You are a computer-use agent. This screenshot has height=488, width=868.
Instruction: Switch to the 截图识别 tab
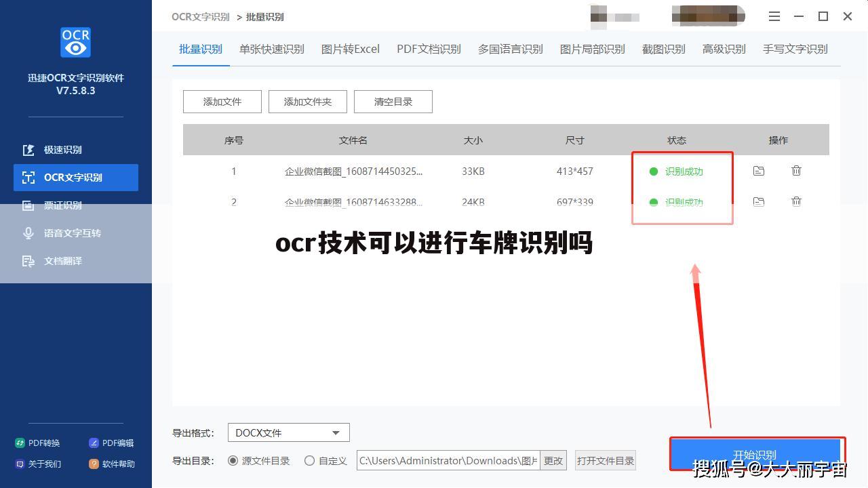point(664,49)
